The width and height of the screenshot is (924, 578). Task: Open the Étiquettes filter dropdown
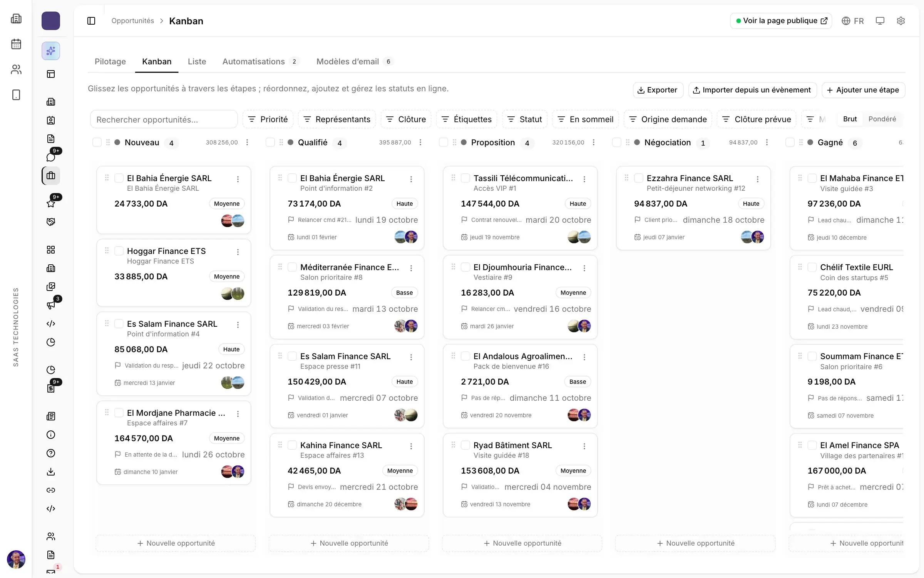(467, 119)
